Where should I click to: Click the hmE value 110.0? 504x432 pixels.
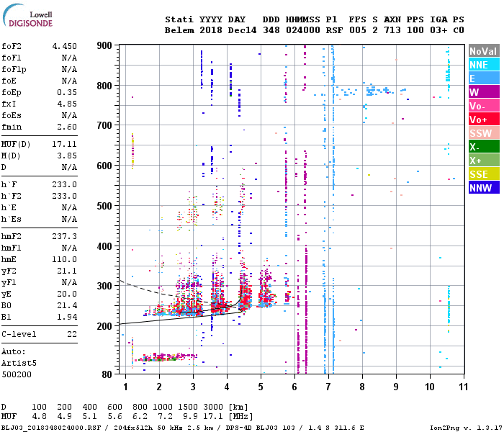pos(65,259)
